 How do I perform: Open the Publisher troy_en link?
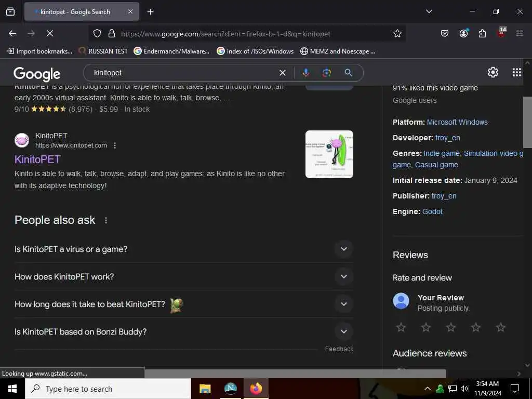444,196
